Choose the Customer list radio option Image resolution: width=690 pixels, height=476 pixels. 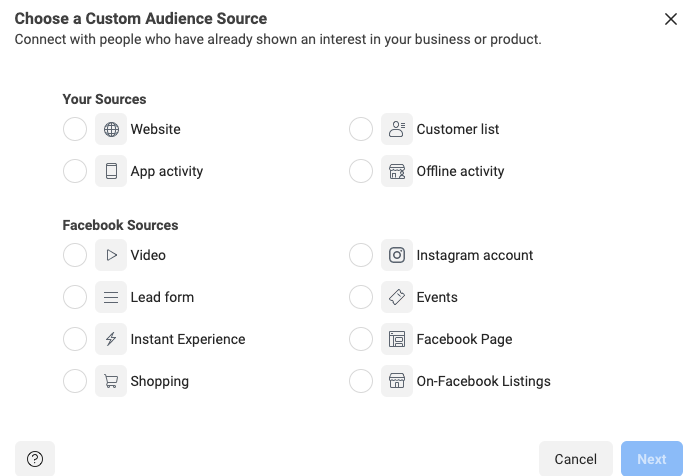(x=361, y=129)
